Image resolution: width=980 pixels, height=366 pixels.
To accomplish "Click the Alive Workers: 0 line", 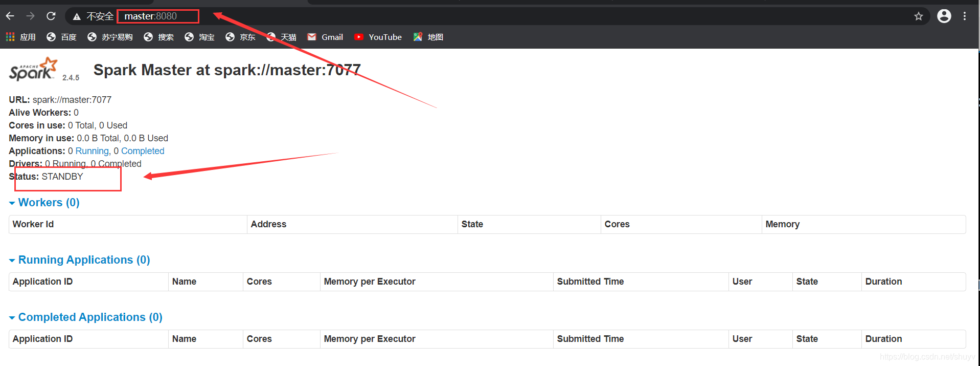I will [43, 113].
